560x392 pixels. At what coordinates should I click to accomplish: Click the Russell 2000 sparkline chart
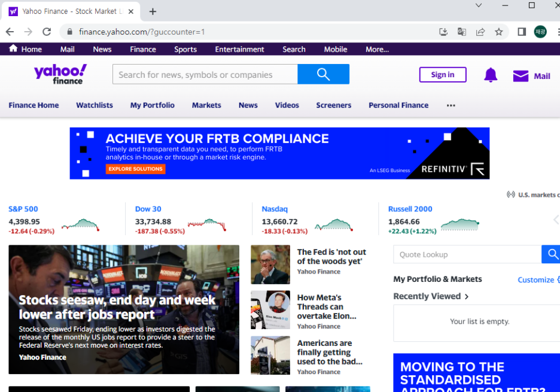click(460, 224)
